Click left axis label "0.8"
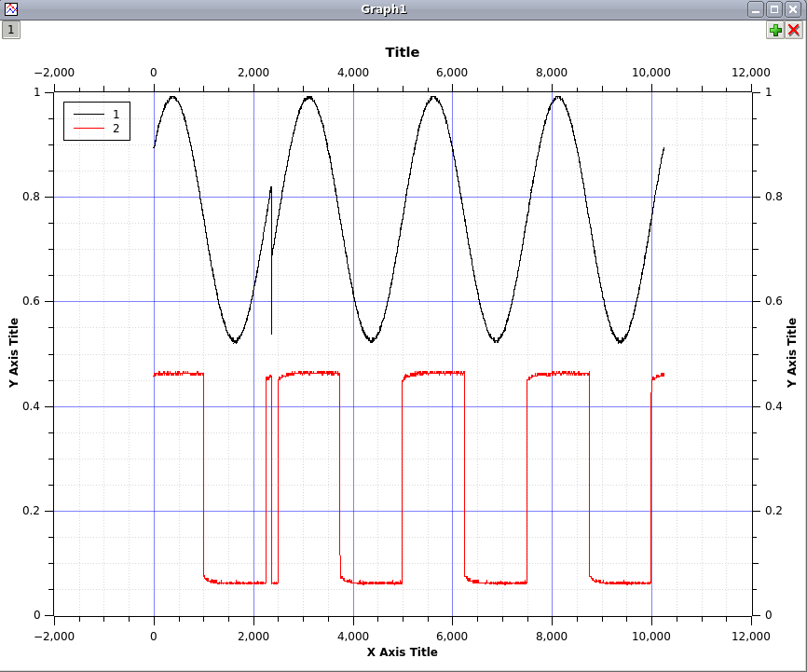The height and width of the screenshot is (672, 807). click(x=32, y=197)
